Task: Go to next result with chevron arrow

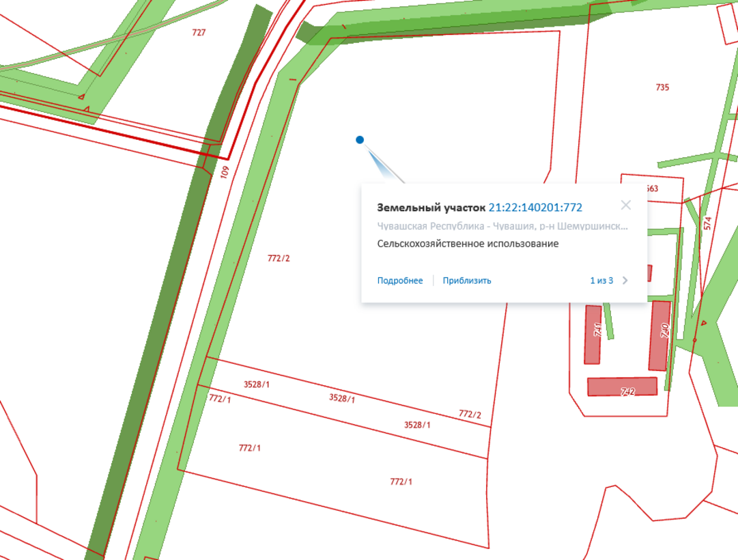Action: click(x=625, y=281)
